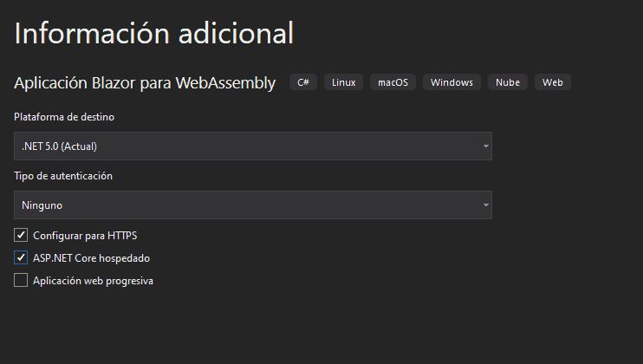The height and width of the screenshot is (364, 643).
Task: Enable Aplicación web progresiva checkbox
Action: [x=21, y=281]
